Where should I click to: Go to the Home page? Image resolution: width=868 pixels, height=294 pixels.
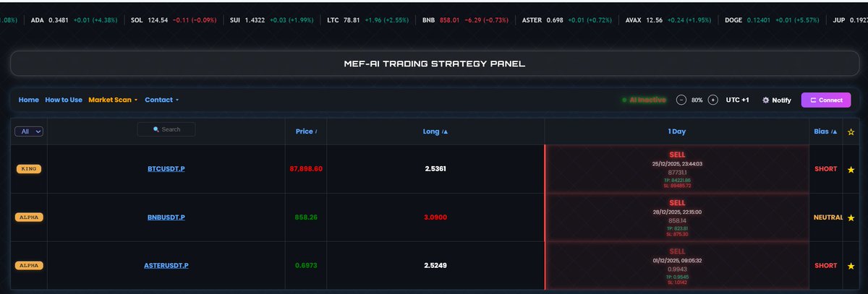(x=29, y=100)
